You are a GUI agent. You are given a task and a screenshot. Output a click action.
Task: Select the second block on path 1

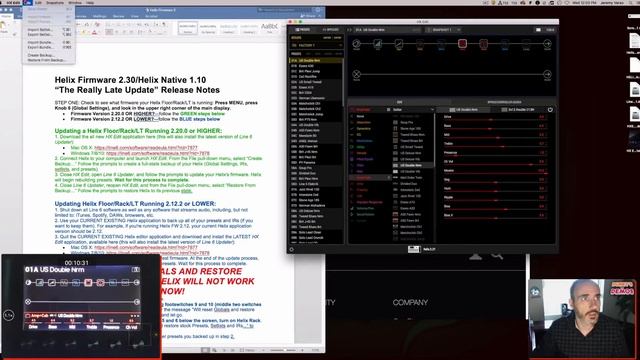[x=378, y=44]
